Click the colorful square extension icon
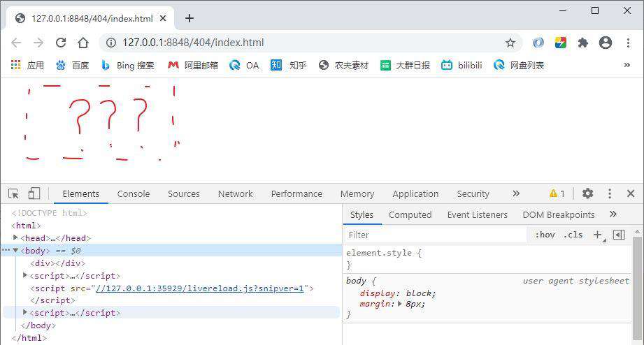644x345 pixels. [561, 43]
